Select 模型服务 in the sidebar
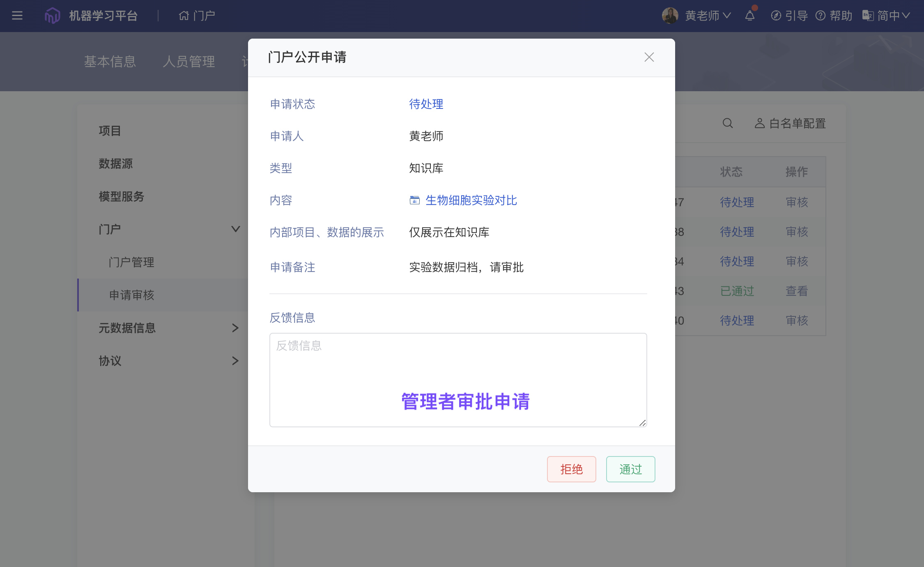 [x=121, y=196]
